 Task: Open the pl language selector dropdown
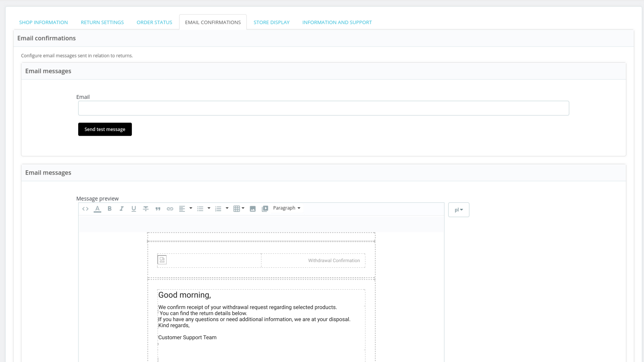459,209
